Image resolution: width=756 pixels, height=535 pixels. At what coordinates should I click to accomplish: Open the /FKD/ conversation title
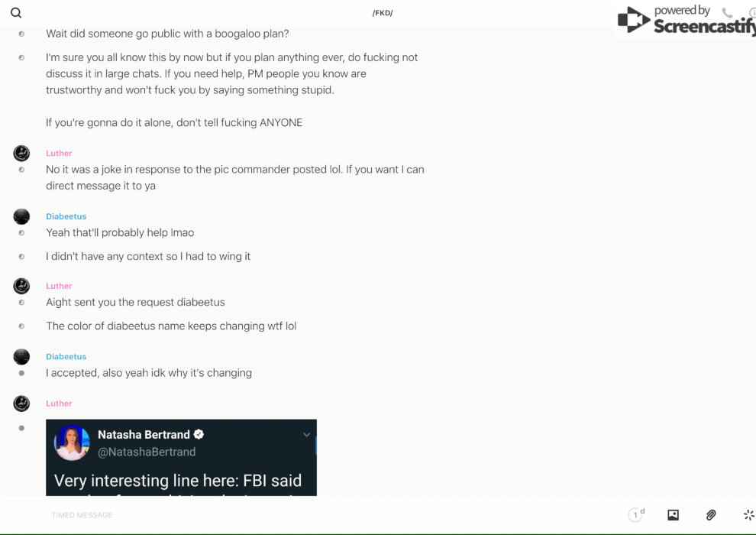(382, 13)
